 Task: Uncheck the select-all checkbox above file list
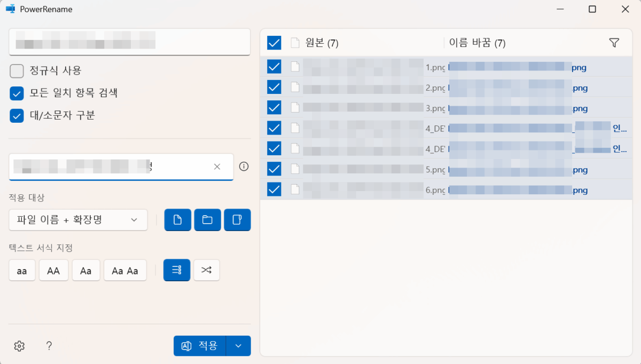click(273, 43)
